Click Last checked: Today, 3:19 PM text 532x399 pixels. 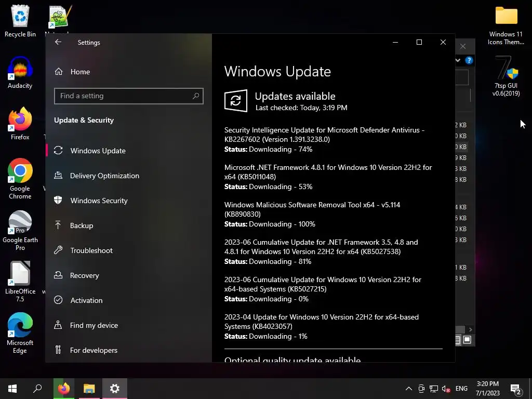tap(301, 108)
